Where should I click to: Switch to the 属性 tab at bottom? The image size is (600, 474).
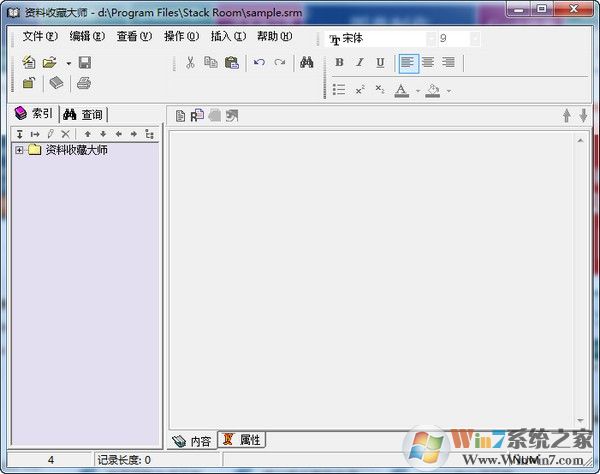(242, 440)
